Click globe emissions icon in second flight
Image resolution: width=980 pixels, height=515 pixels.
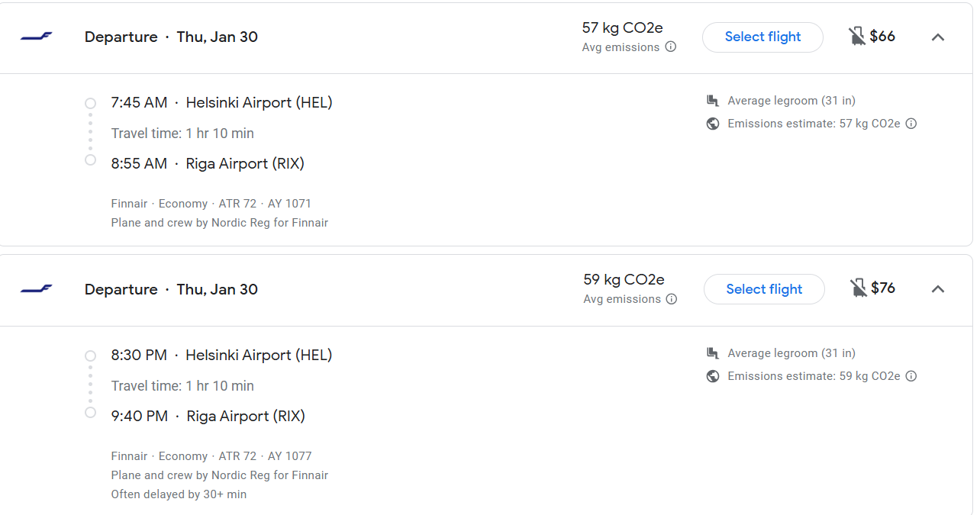713,376
